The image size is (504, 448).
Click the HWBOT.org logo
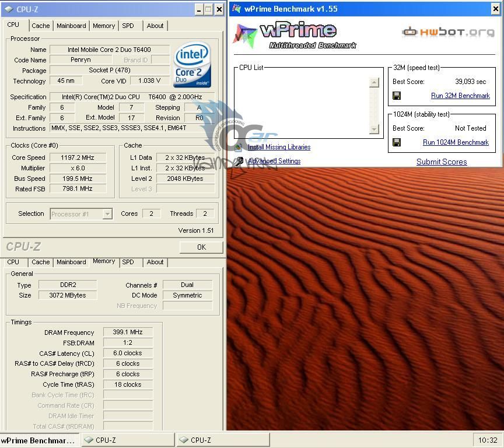448,32
